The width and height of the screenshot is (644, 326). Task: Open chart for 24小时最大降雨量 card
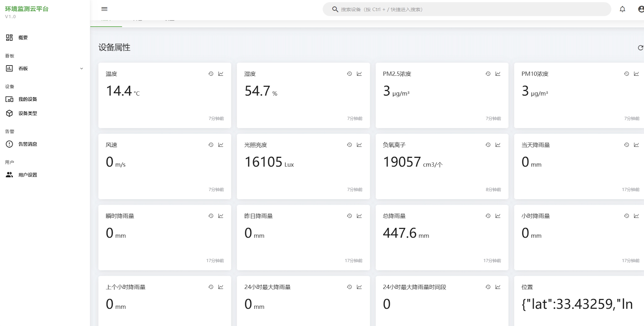(x=359, y=287)
